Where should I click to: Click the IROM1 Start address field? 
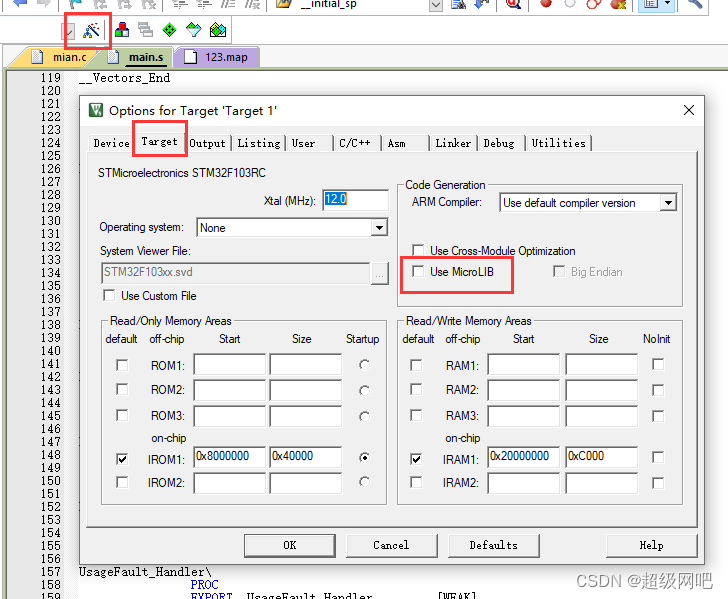coord(229,456)
